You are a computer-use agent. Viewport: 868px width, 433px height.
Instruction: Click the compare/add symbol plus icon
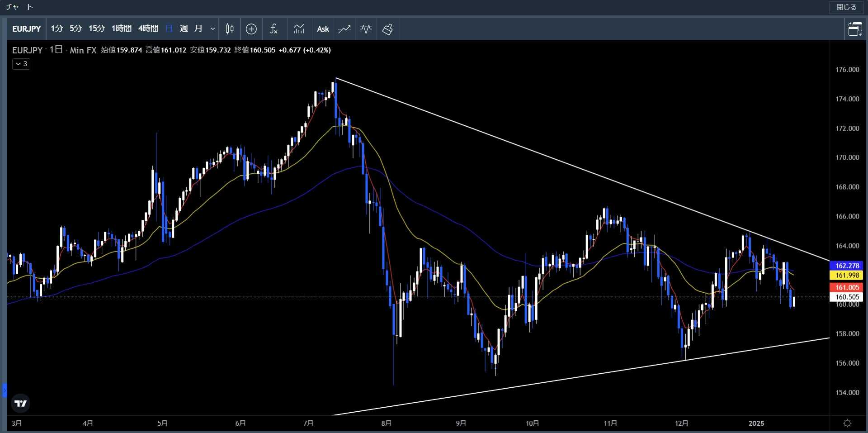[251, 29]
